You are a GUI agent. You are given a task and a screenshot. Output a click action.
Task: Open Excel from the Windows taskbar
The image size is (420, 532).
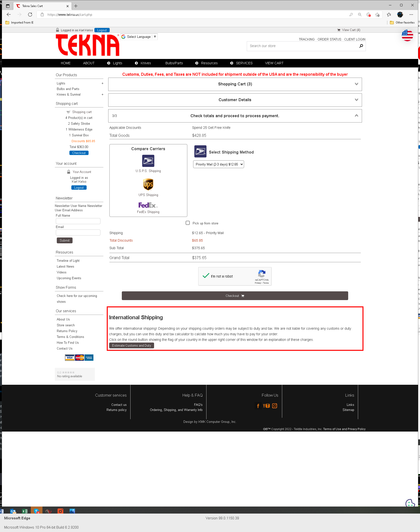point(25,511)
